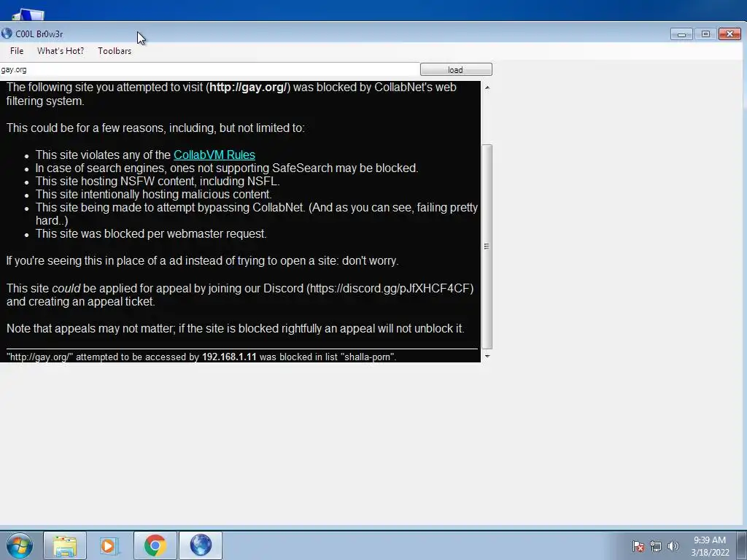Click the scrollbar down arrow
The height and width of the screenshot is (560, 747).
coord(487,356)
